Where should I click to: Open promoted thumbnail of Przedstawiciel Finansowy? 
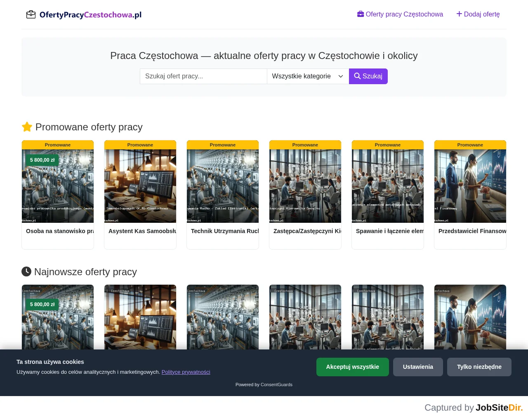470,186
